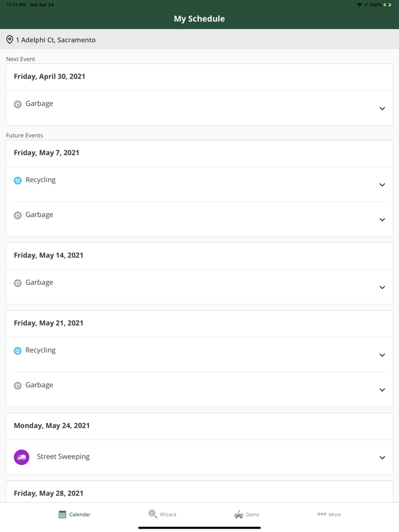Open the More tab
399x532 pixels.
click(x=329, y=514)
